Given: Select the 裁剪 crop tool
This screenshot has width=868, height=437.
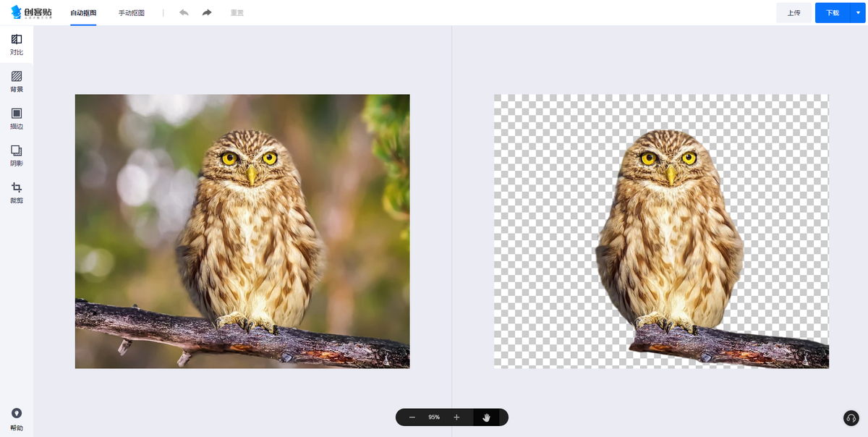Looking at the screenshot, I should coord(17,192).
